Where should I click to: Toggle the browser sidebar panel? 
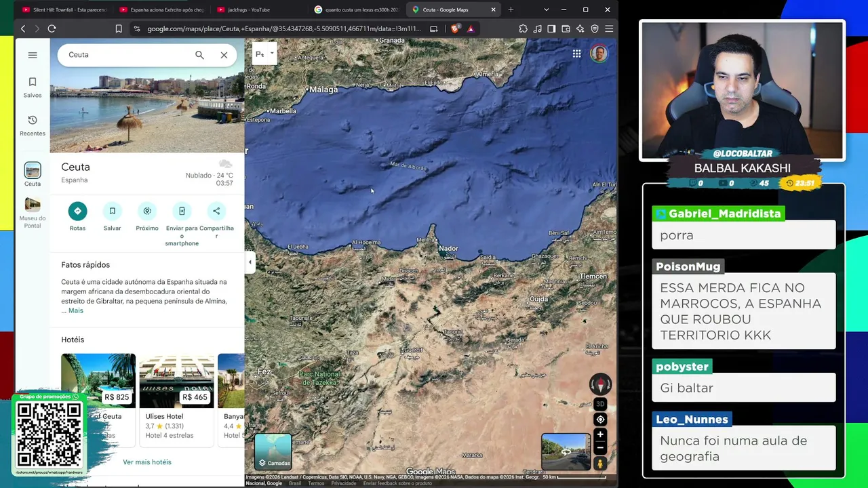[x=551, y=28]
